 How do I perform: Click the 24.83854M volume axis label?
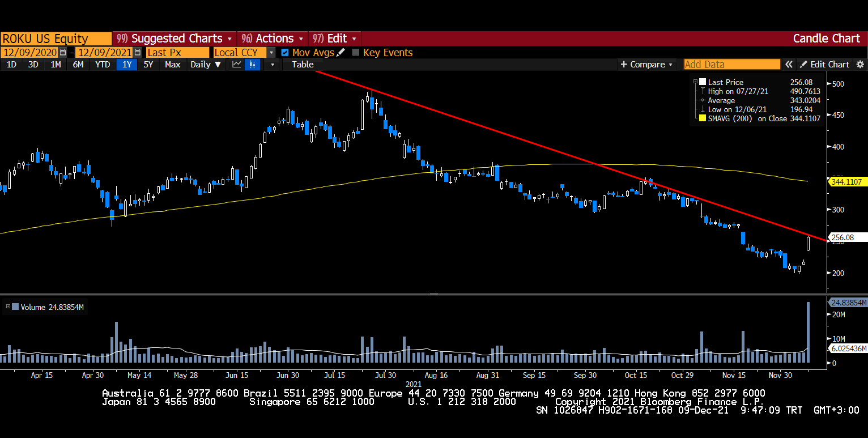point(848,303)
